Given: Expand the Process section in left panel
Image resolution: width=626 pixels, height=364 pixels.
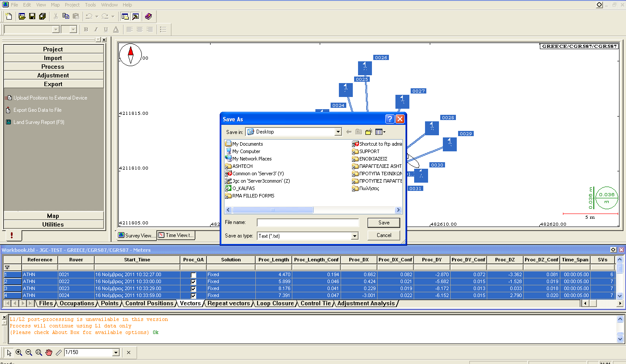Looking at the screenshot, I should 53,67.
